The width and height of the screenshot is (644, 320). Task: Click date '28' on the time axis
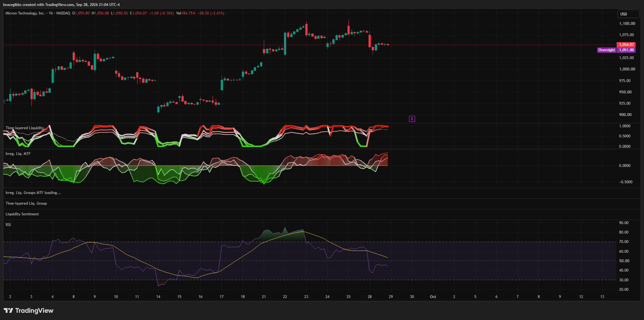tap(369, 297)
